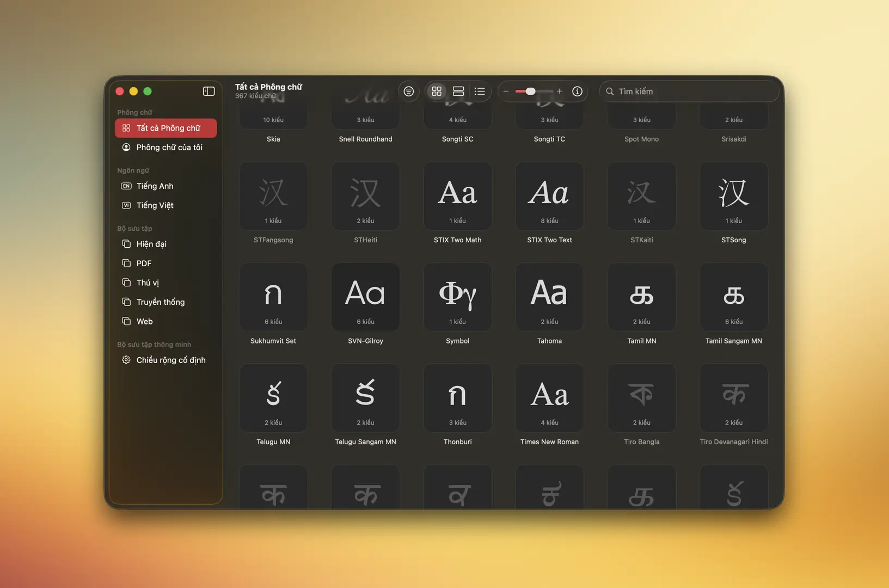Select the STIX Two Text font tile

pos(550,196)
